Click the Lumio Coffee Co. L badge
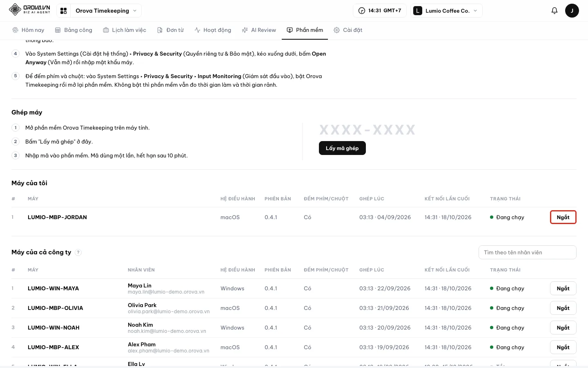588x368 pixels. 417,11
